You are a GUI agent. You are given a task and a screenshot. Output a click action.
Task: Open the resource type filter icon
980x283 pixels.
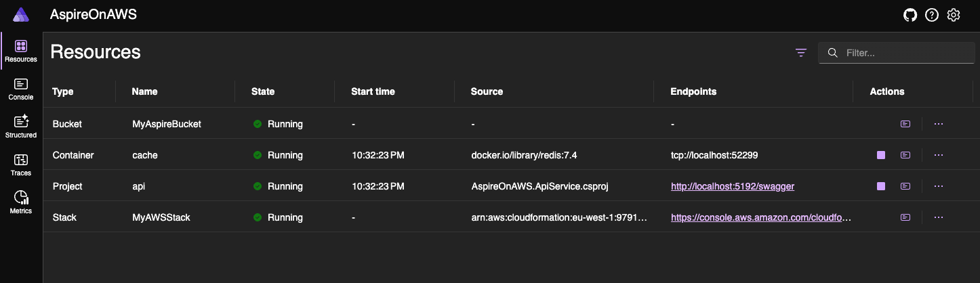click(801, 53)
